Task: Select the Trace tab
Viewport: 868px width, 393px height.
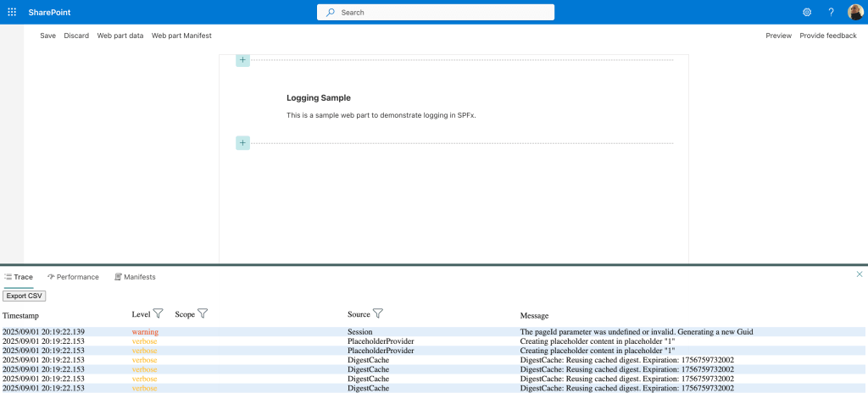Action: (19, 277)
